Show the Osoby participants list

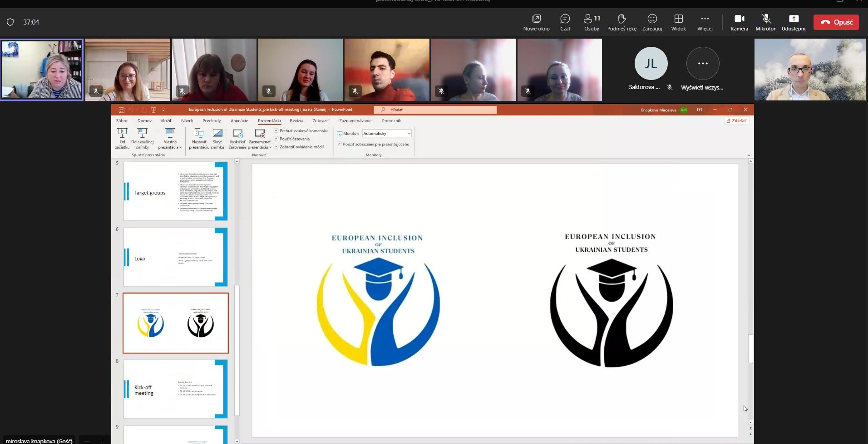[592, 22]
